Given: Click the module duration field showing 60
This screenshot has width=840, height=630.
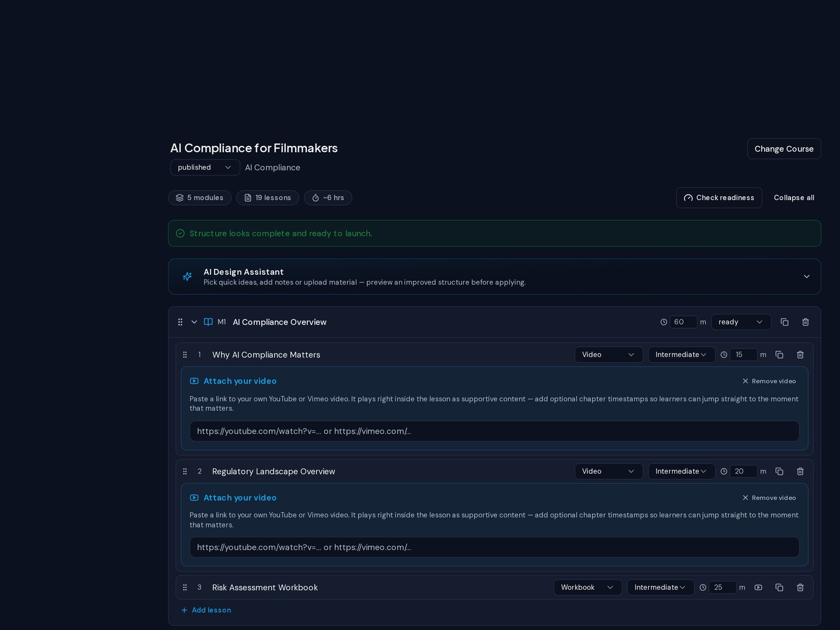Looking at the screenshot, I should coord(684,322).
